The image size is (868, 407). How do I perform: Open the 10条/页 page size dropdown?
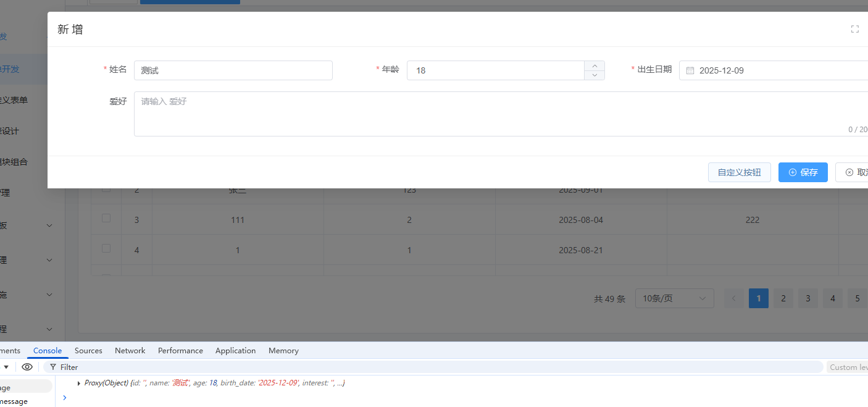coord(674,298)
